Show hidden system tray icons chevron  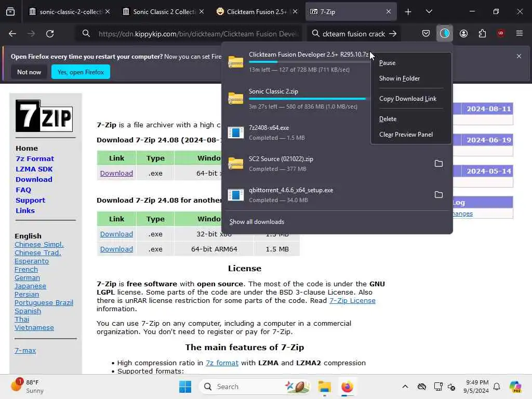(x=405, y=387)
